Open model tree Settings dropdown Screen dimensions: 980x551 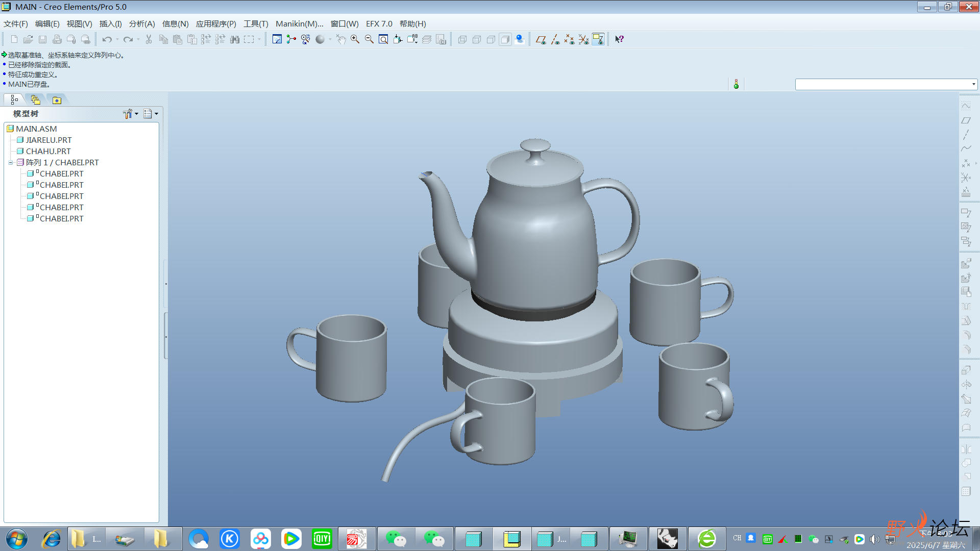[131, 114]
